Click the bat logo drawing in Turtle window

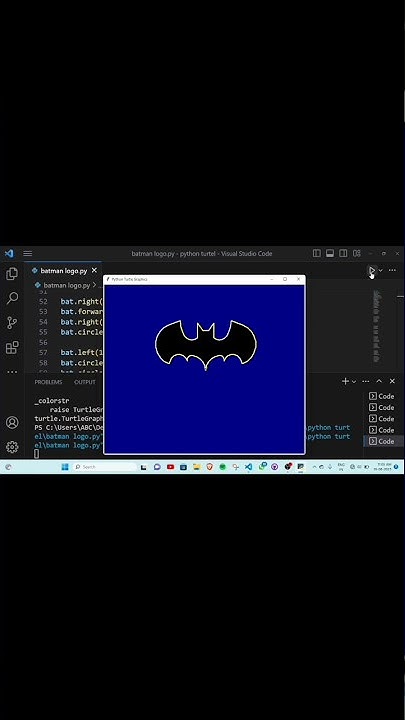pyautogui.click(x=206, y=345)
